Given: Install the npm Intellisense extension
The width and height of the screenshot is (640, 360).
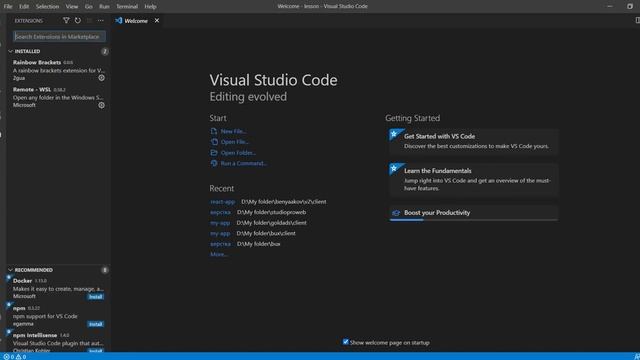Looking at the screenshot, I should click(96, 351).
